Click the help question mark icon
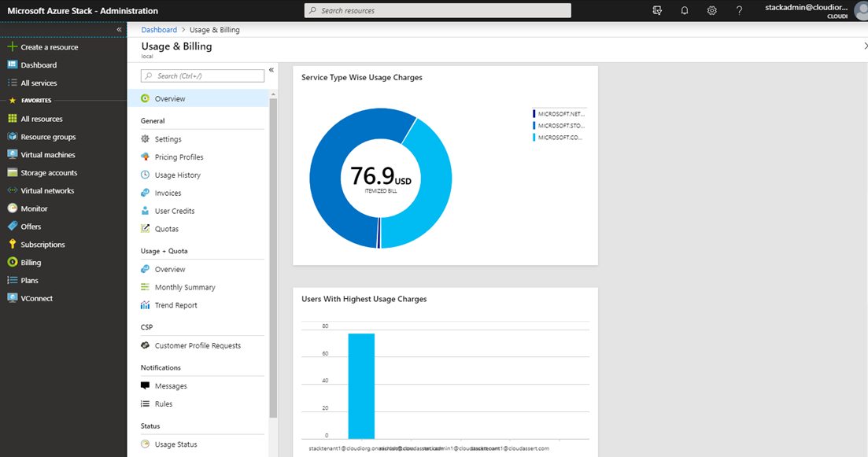Screen dimensions: 868x457 739,10
